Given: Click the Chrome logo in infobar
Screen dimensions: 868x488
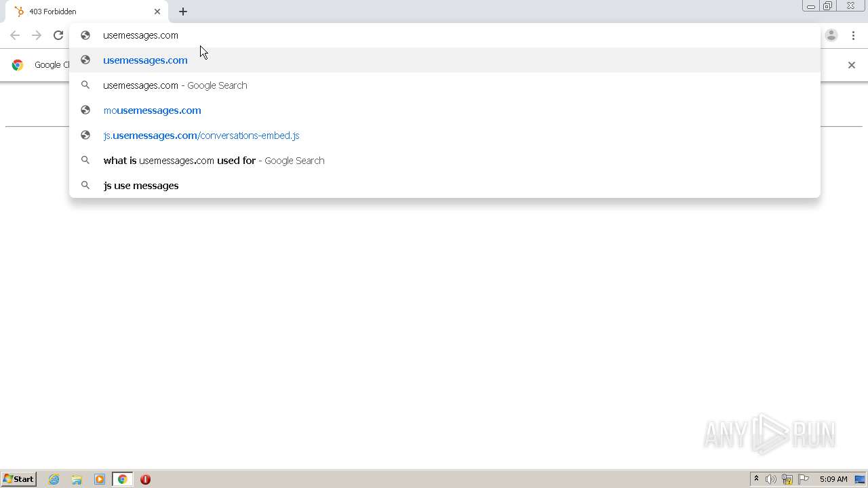Looking at the screenshot, I should click(x=18, y=65).
